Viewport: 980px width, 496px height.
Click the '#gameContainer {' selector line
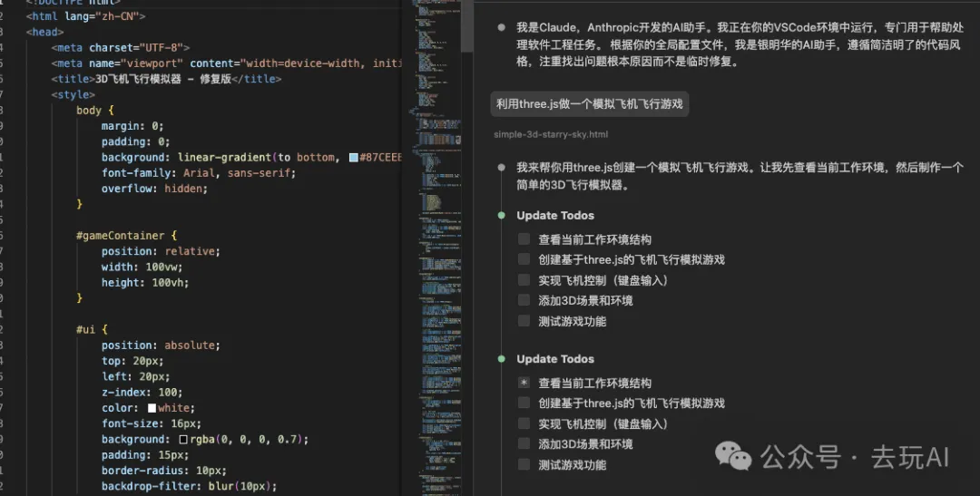[x=127, y=236]
